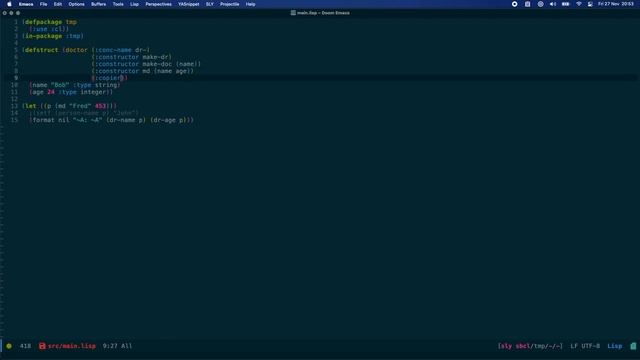
Task: Click the :copier option on line 9
Action: [x=109, y=78]
